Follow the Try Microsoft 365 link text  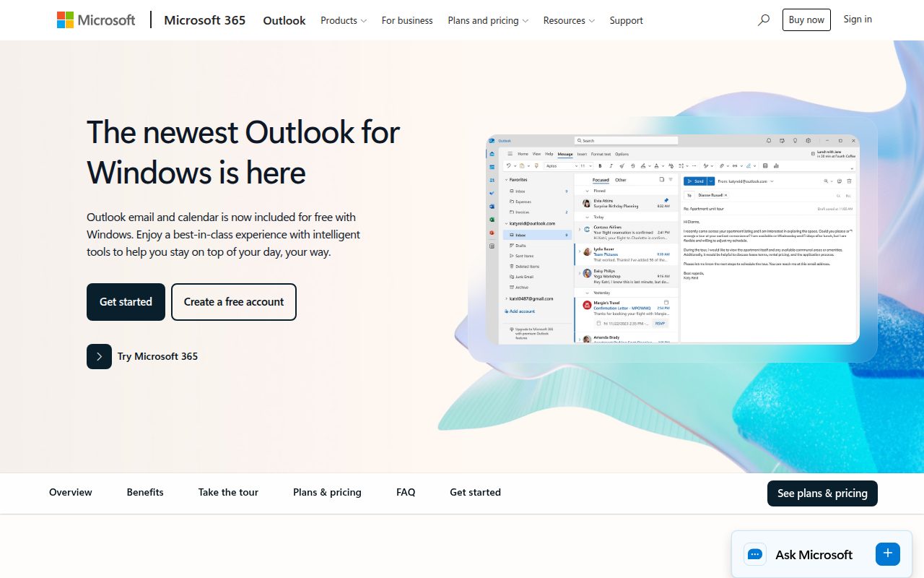[157, 356]
